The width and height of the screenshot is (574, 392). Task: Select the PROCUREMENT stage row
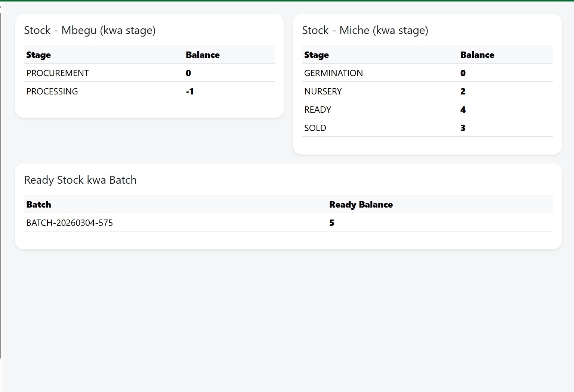[x=58, y=73]
